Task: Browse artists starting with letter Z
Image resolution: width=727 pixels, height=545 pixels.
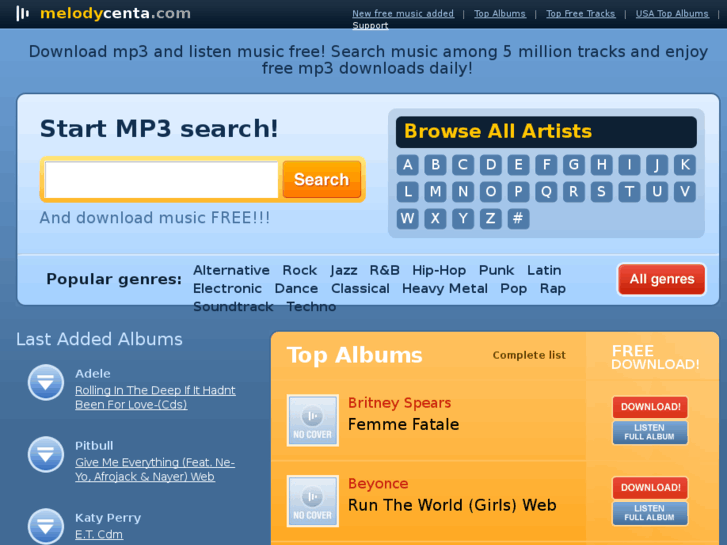Action: tap(491, 218)
